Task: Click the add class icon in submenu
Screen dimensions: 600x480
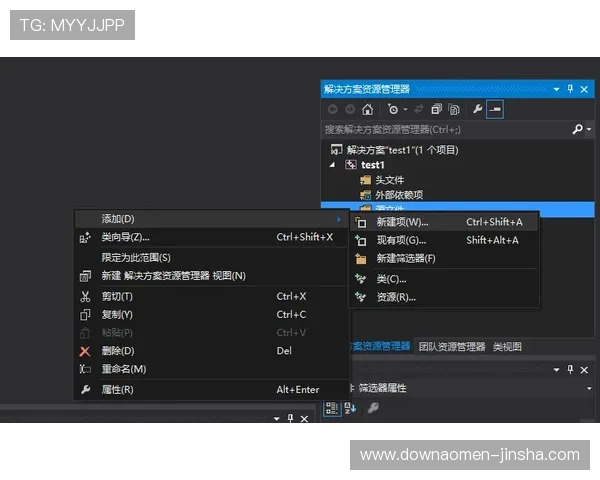Action: 360,279
